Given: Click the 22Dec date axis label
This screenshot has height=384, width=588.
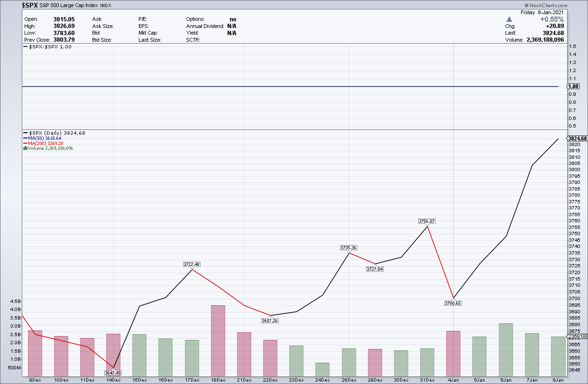Looking at the screenshot, I should [x=270, y=380].
